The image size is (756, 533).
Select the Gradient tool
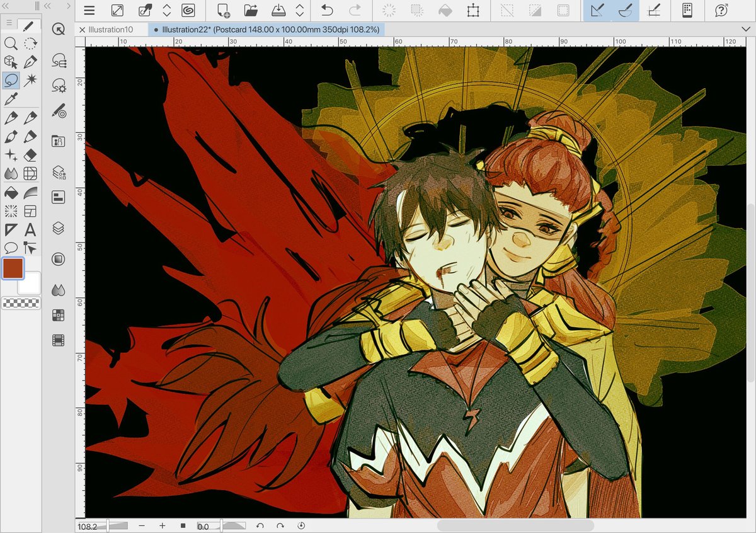click(x=30, y=192)
